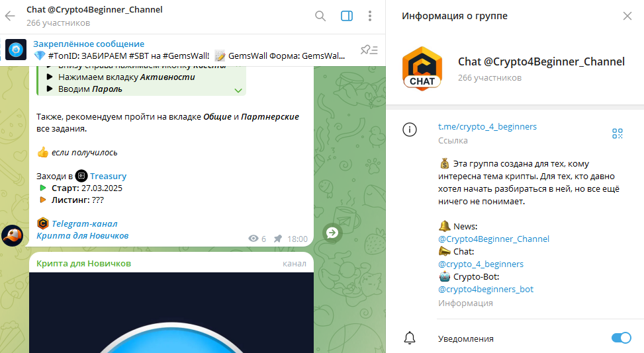Click the group name in info panel

click(x=541, y=61)
